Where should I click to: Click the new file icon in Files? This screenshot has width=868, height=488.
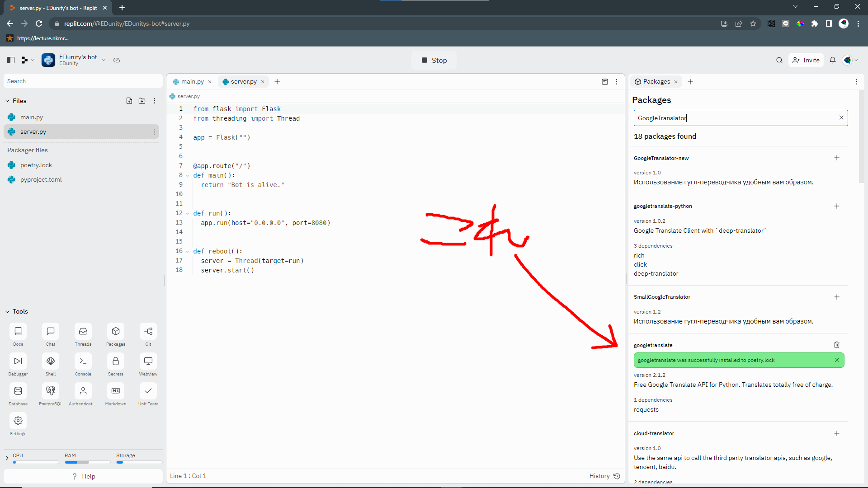(x=129, y=101)
